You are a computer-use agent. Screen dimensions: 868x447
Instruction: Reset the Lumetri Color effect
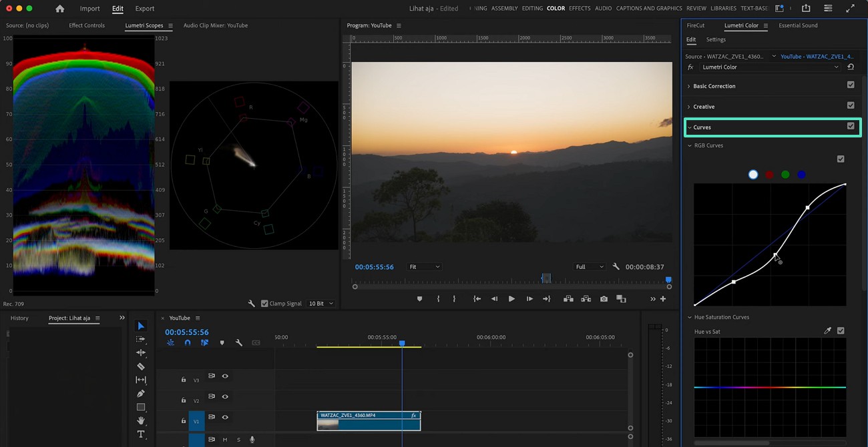click(851, 67)
